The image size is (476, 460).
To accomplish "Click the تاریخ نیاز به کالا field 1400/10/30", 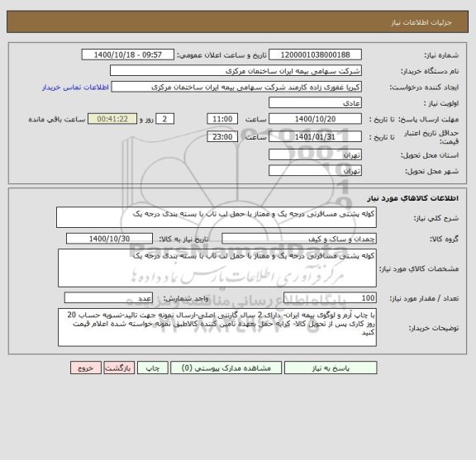I will point(109,239).
